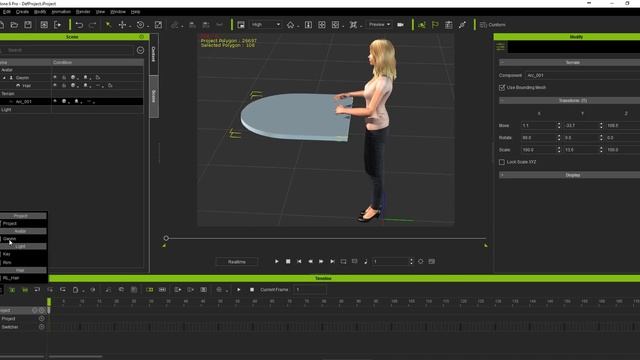Click the green flag icon in toolbar
This screenshot has width=640, height=360.
coord(435,25)
